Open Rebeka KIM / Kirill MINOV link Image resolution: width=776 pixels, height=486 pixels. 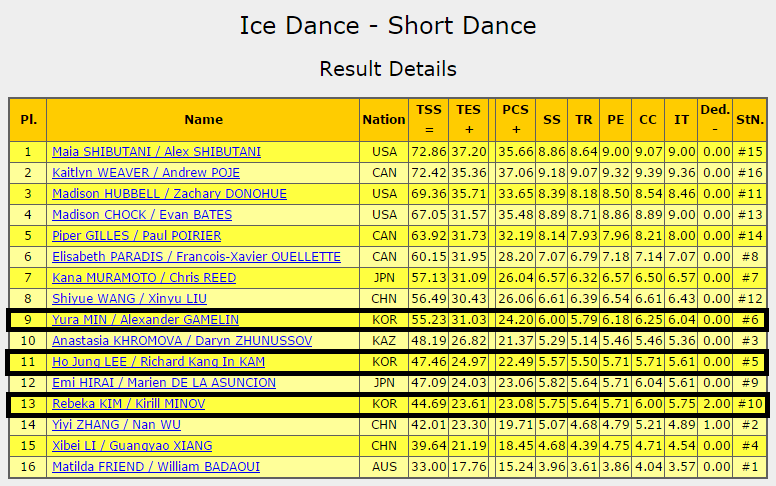coord(129,404)
